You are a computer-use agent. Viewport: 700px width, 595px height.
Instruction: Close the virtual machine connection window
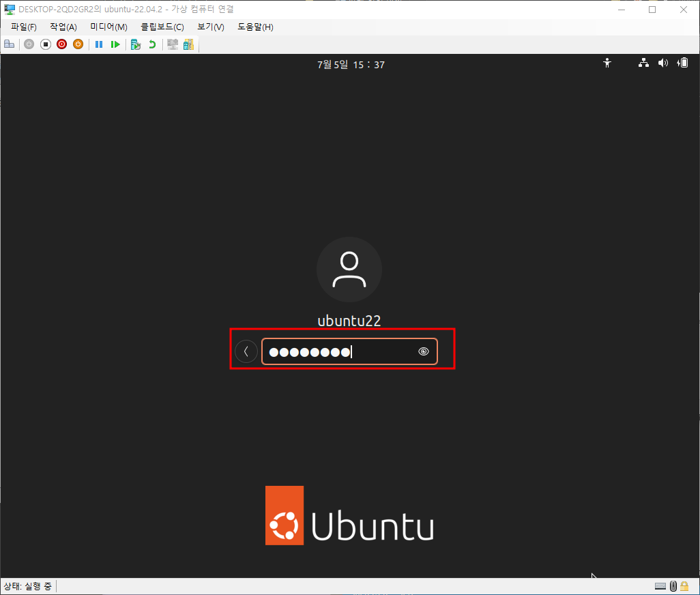pos(684,10)
